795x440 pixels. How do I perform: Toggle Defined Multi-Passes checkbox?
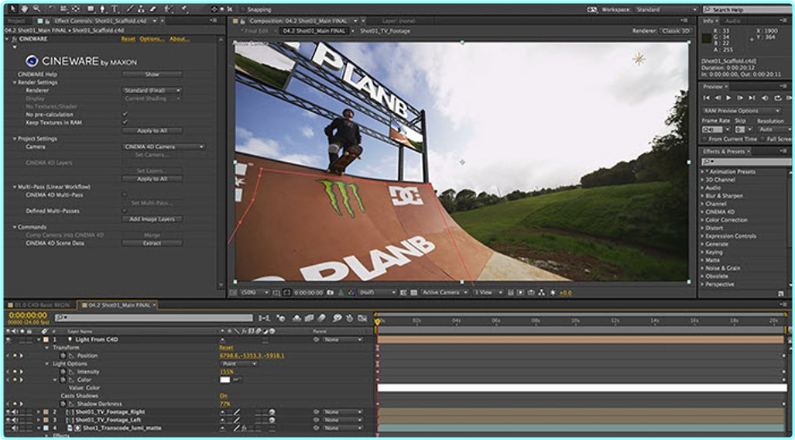click(125, 211)
